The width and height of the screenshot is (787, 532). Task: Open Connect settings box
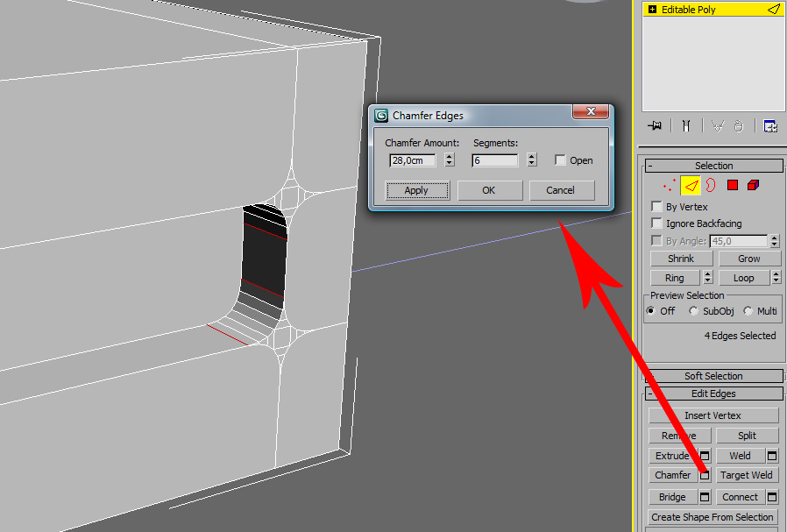tap(772, 497)
